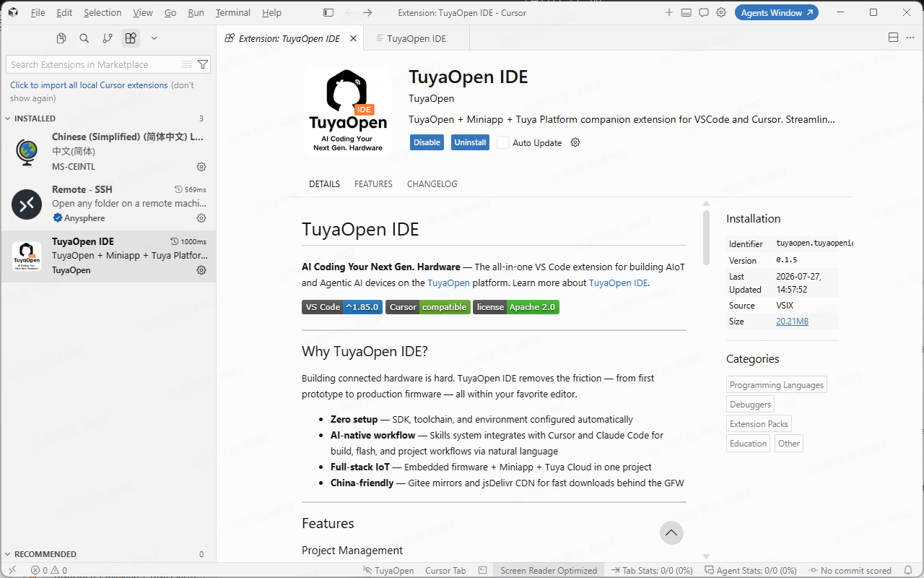Open extension settings gear next to Auto Update

pyautogui.click(x=575, y=142)
